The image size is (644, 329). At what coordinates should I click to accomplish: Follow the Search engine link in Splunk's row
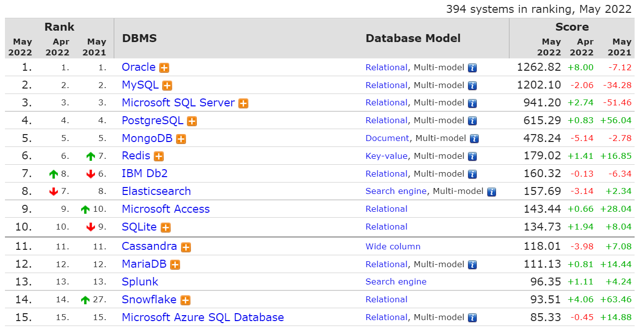pyautogui.click(x=396, y=282)
